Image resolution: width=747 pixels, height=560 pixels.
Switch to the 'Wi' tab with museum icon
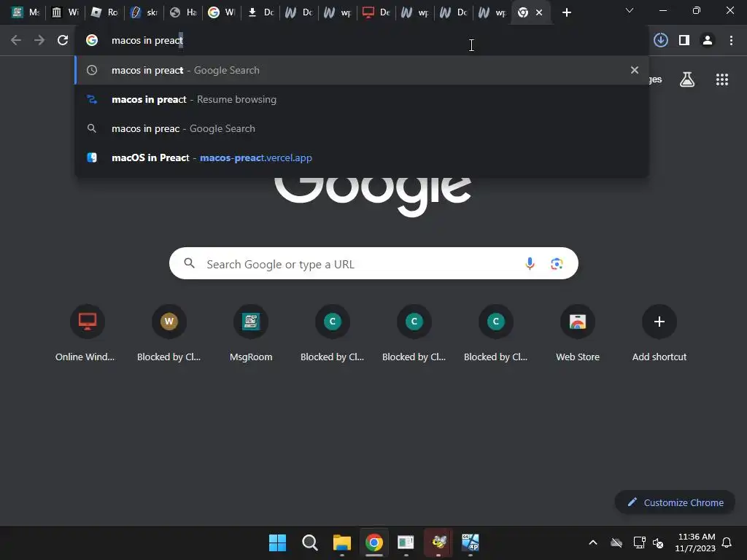65,12
